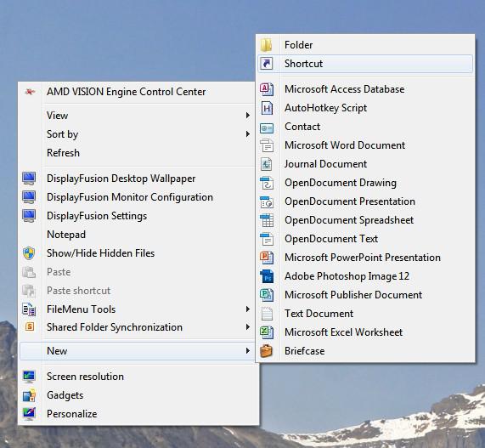Click the DisplayFusion Monitor Configuration monitor icon
The image size is (485, 448).
pyautogui.click(x=29, y=197)
